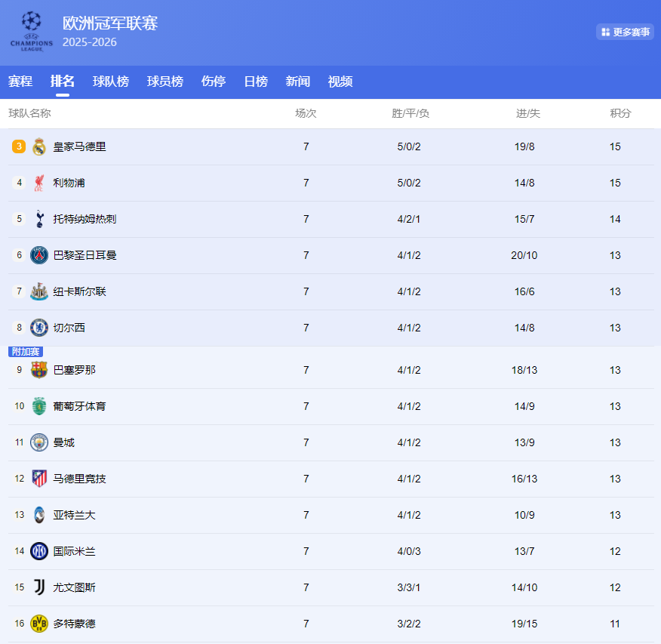
Task: Click Inter Milan's 4/0/3 record
Action: pyautogui.click(x=409, y=551)
